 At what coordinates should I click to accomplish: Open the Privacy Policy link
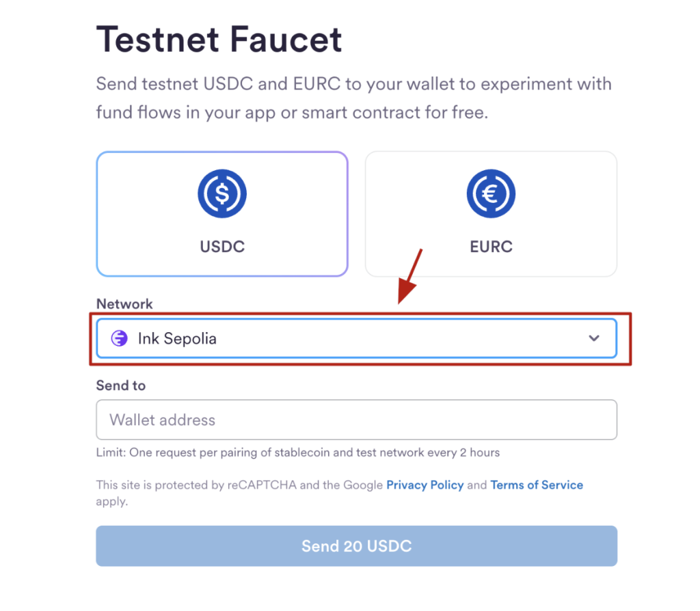(x=425, y=485)
